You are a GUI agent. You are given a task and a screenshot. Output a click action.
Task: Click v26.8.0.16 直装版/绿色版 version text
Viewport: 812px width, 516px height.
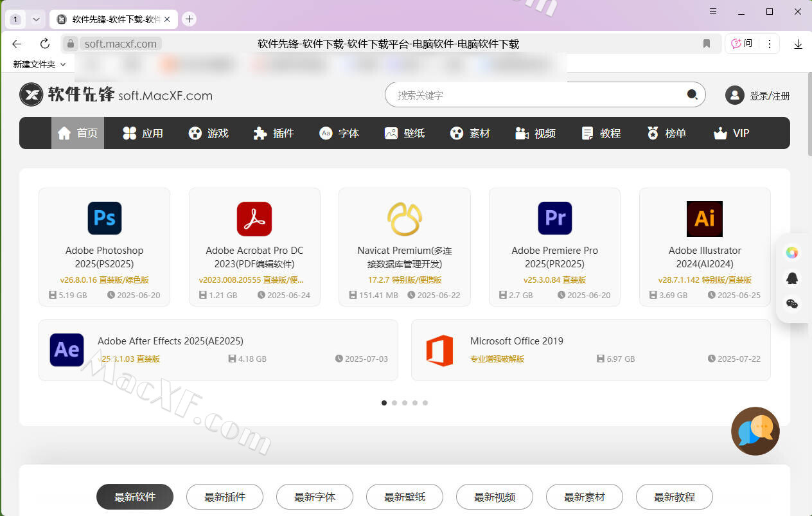(x=105, y=280)
